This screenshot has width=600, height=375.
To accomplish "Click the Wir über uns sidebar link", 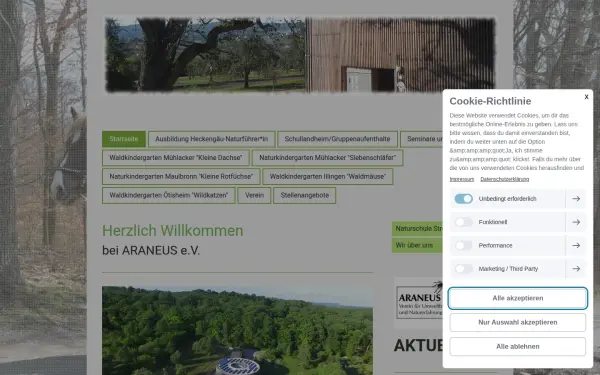I will (417, 245).
